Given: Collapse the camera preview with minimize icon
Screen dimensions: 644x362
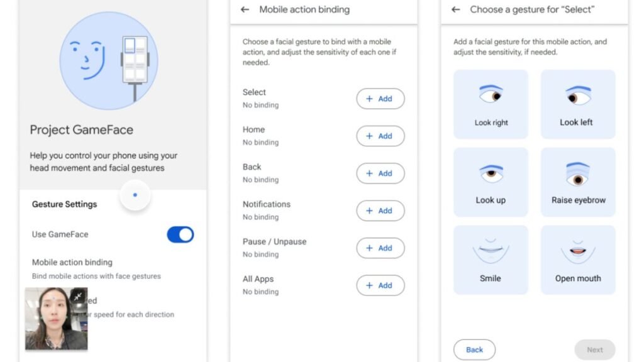Looking at the screenshot, I should [78, 296].
